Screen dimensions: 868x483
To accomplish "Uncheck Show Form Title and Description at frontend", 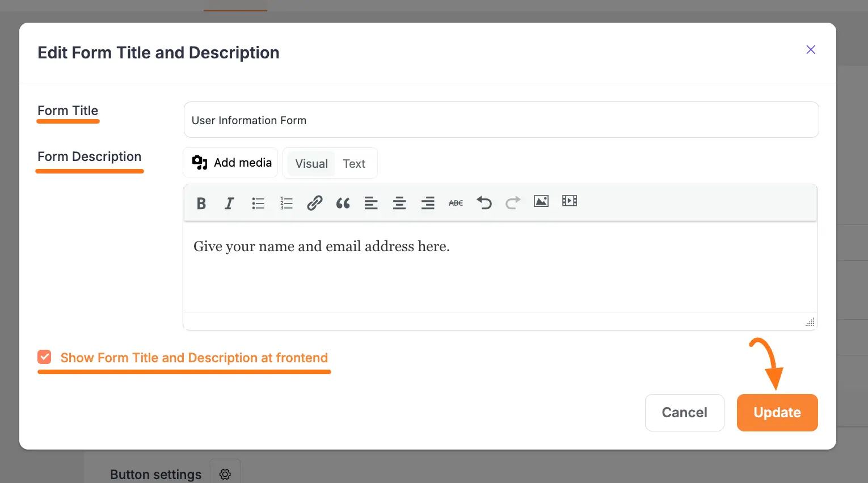I will click(x=44, y=357).
